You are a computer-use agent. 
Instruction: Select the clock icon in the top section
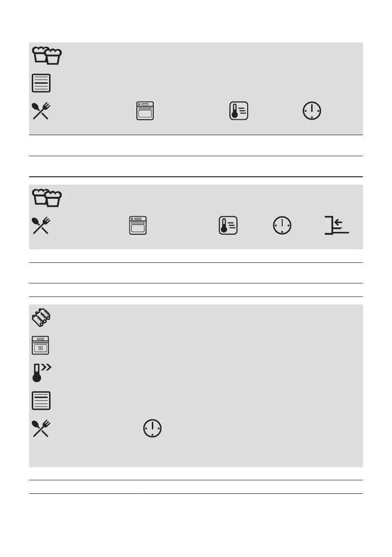pyautogui.click(x=312, y=111)
